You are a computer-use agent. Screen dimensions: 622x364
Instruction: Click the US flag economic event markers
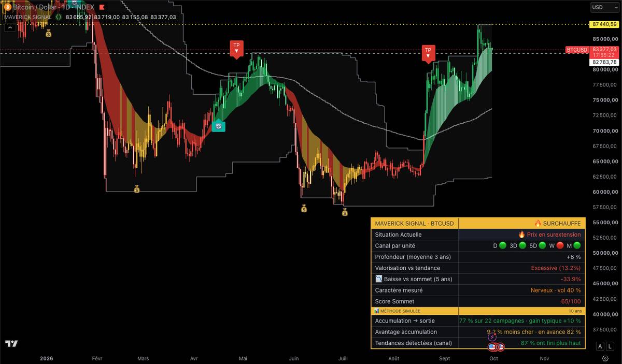click(496, 347)
